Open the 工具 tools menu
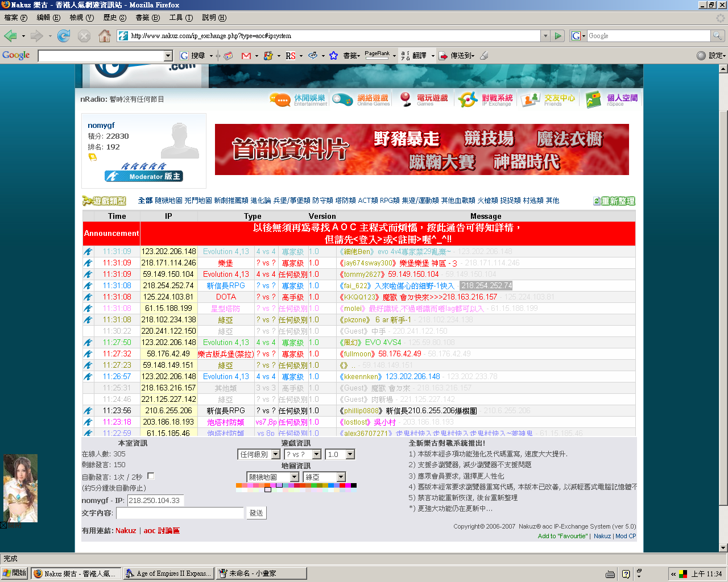The image size is (728, 582). pos(181,18)
